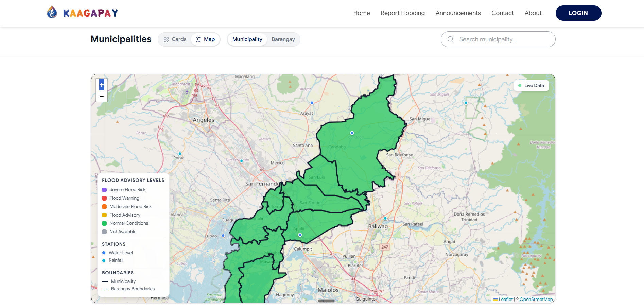Click the Flood Warning red swatch
This screenshot has width=644, height=308.
point(104,198)
